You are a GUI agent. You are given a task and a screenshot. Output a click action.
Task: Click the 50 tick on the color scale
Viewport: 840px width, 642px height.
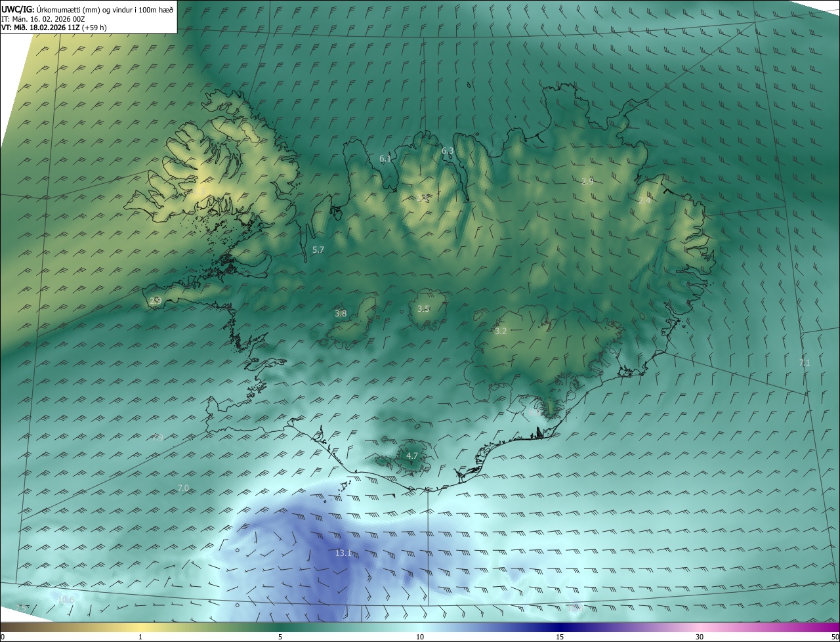(x=835, y=637)
